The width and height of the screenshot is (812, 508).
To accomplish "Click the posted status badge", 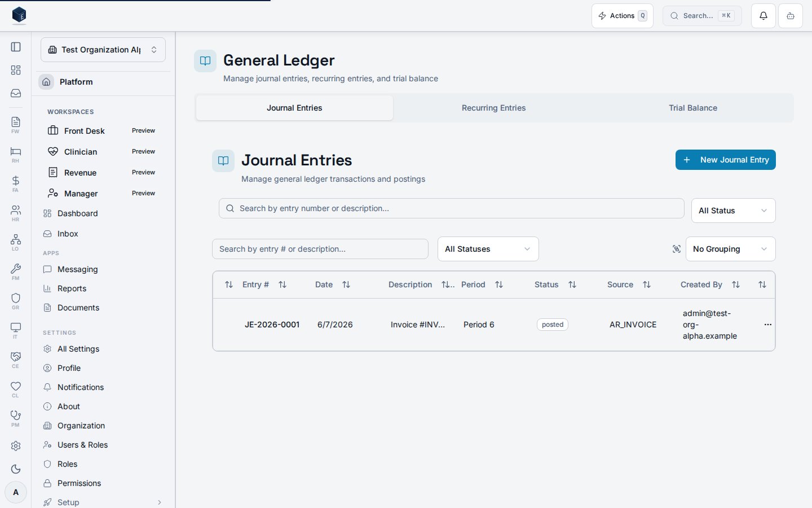I will pos(553,325).
